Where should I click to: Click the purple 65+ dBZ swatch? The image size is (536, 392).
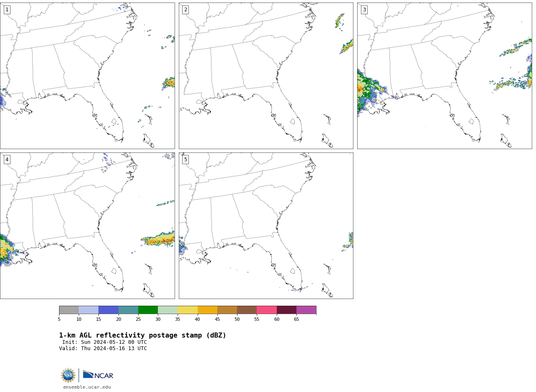point(306,310)
